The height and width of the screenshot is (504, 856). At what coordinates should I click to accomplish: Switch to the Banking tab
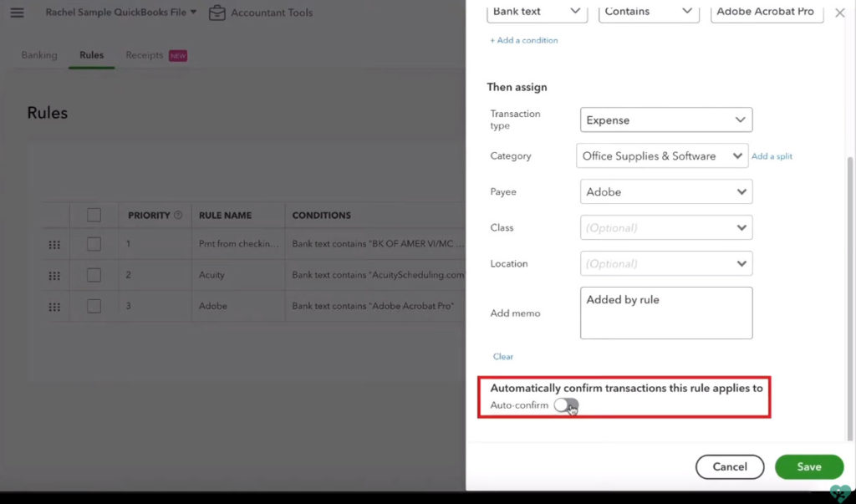click(39, 55)
